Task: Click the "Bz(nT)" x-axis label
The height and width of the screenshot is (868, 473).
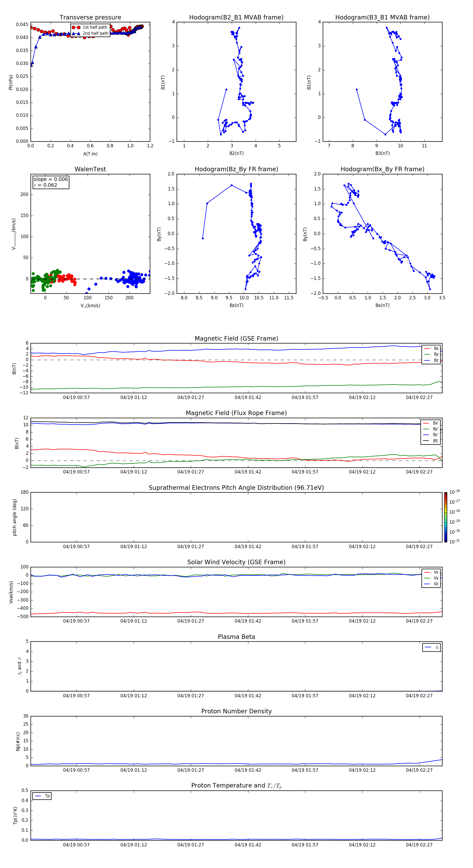Action: tap(236, 306)
